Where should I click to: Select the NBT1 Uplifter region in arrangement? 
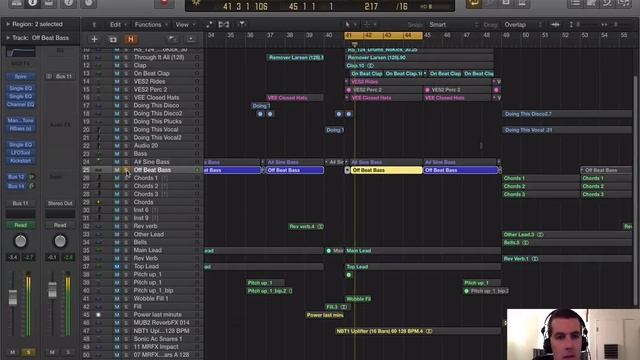(x=418, y=331)
